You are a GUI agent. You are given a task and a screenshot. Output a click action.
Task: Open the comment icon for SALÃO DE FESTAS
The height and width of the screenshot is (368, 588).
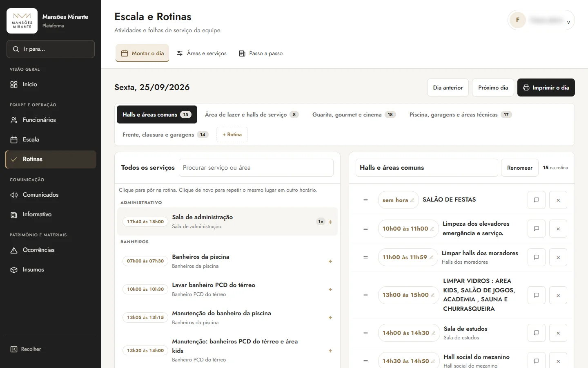pos(537,200)
